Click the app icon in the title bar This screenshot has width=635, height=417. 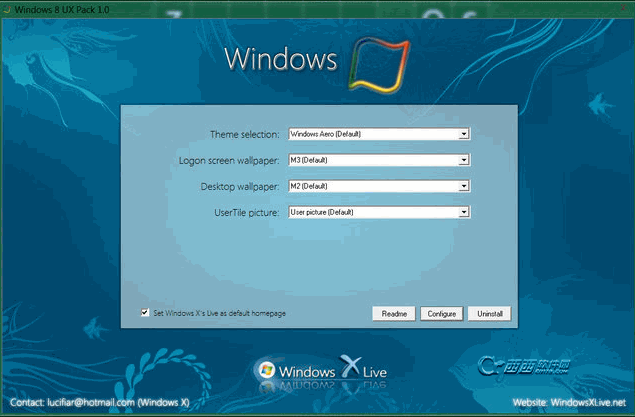point(7,7)
